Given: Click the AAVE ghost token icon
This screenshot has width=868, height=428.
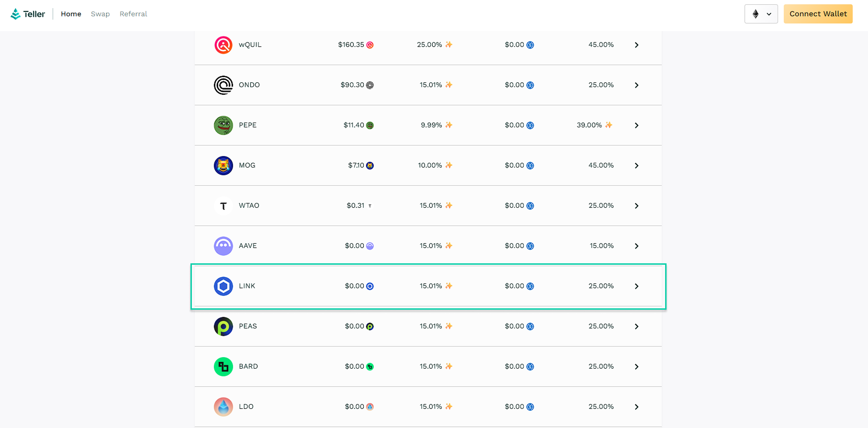Looking at the screenshot, I should coord(223,246).
